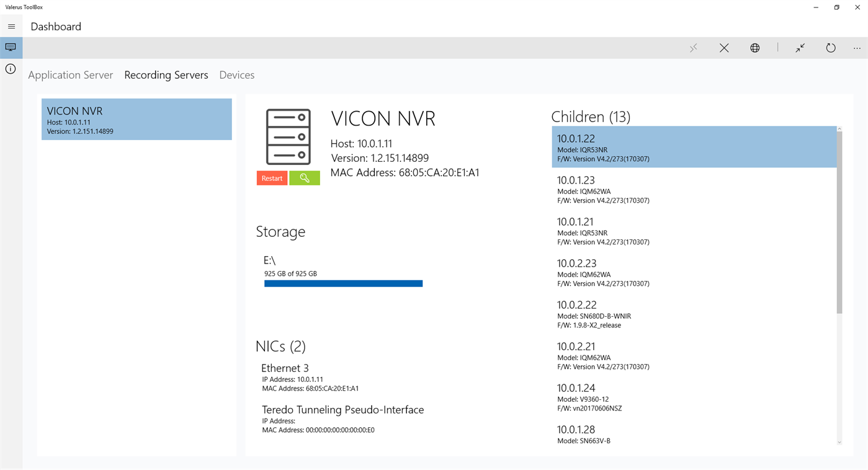Open the info panel from sidebar
This screenshot has height=470, width=868.
[x=11, y=69]
